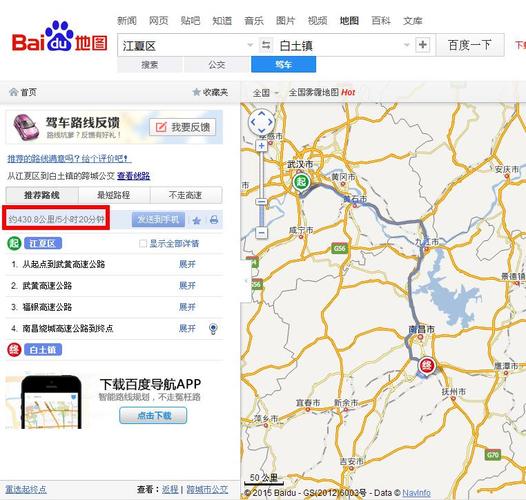Click the green 起 icon in route list

[14, 243]
